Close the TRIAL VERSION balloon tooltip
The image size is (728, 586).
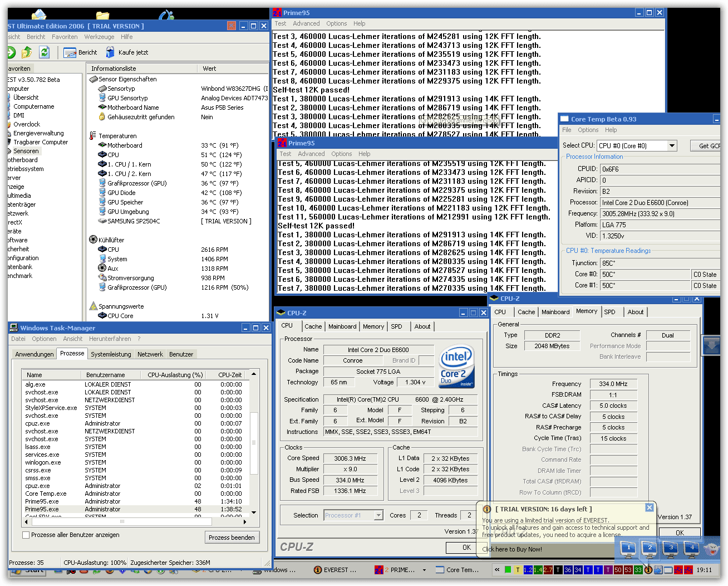650,507
